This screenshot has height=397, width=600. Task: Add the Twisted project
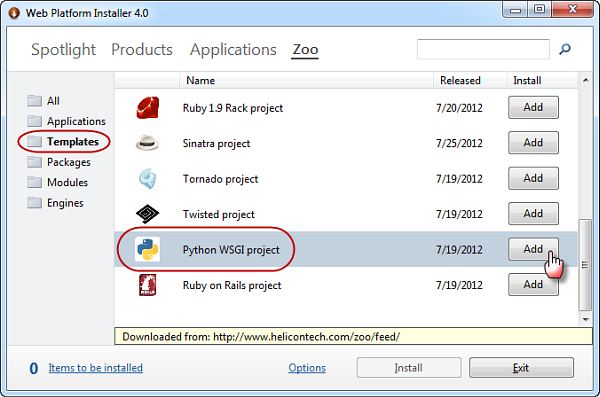533,214
